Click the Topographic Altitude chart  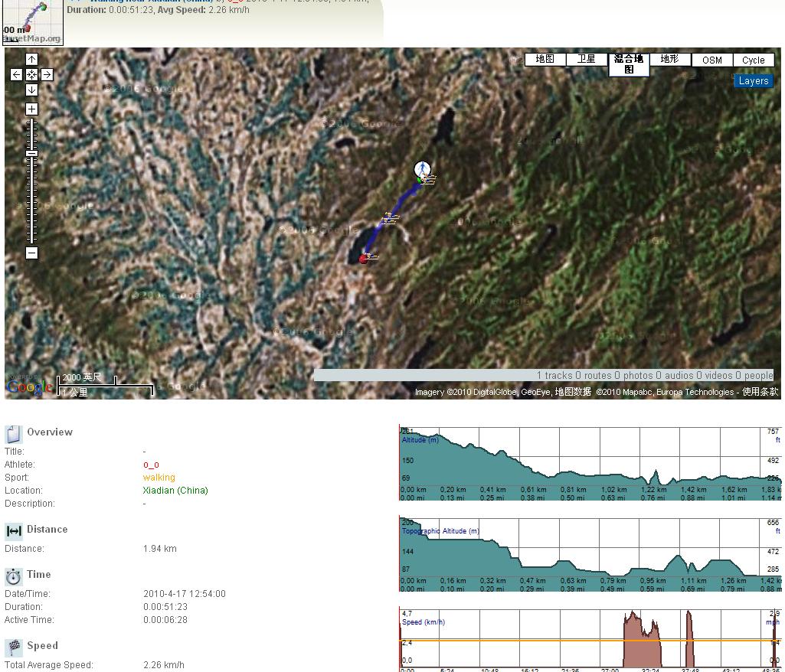(x=590, y=554)
